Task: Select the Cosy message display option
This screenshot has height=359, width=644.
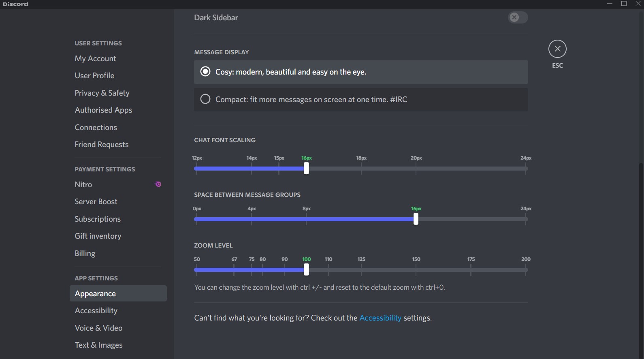Action: pos(205,71)
